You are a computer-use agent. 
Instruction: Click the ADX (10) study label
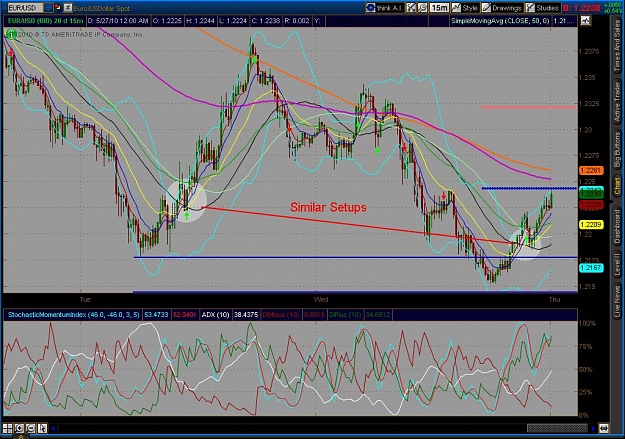pyautogui.click(x=215, y=315)
